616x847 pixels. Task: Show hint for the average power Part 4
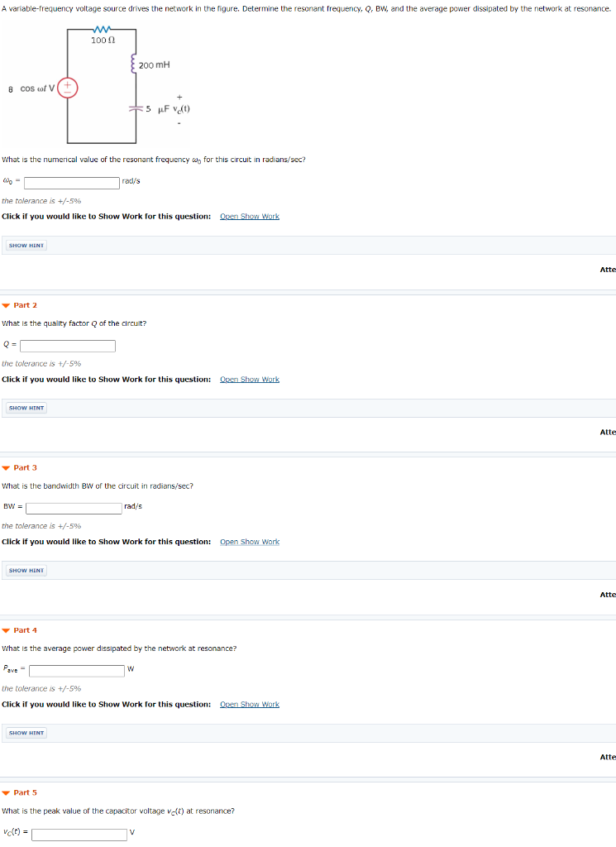pos(26,733)
